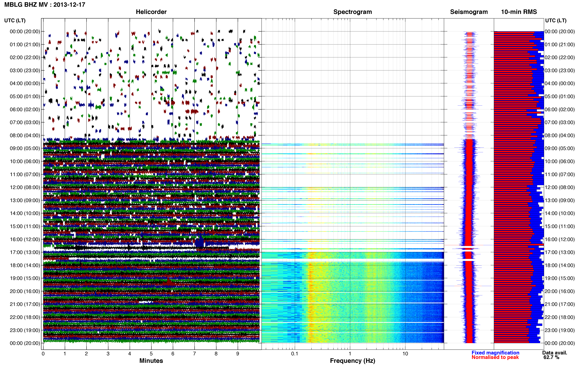Click left time label '17:00 (13:00)'
Image resolution: width=588 pixels, height=368 pixels.
(x=25, y=252)
